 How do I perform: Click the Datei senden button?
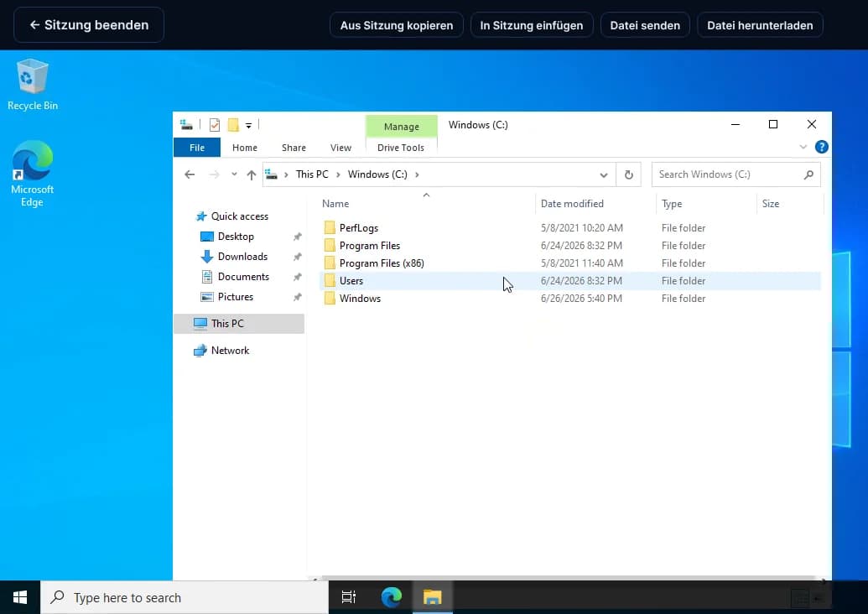pos(645,25)
